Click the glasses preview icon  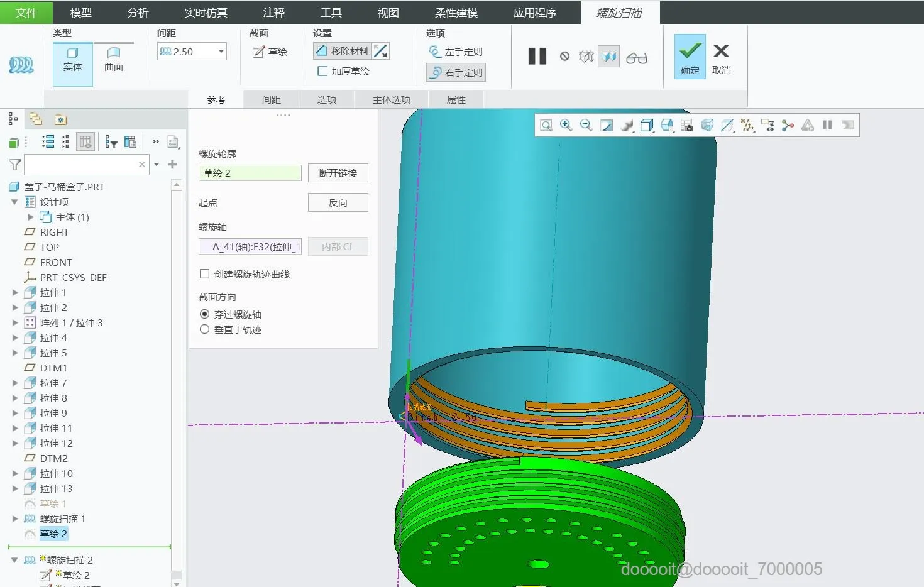coord(636,58)
